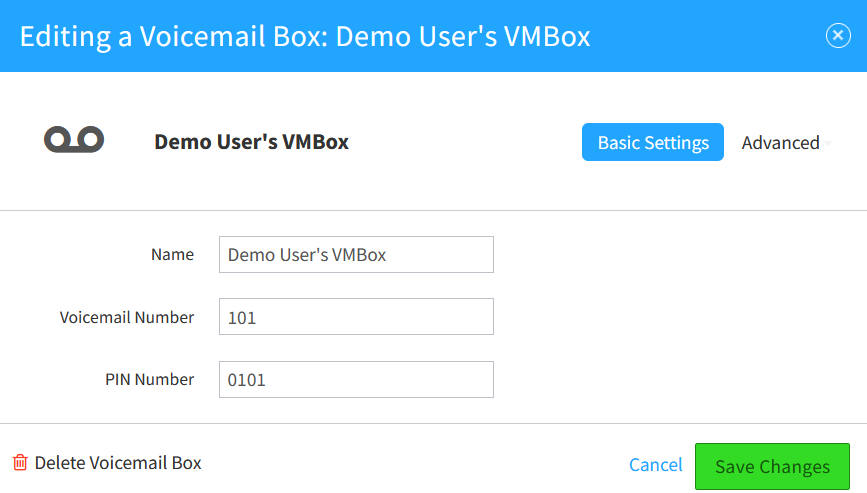Switch to the Basic Settings tab
Screen dimensions: 867x493
(x=652, y=142)
